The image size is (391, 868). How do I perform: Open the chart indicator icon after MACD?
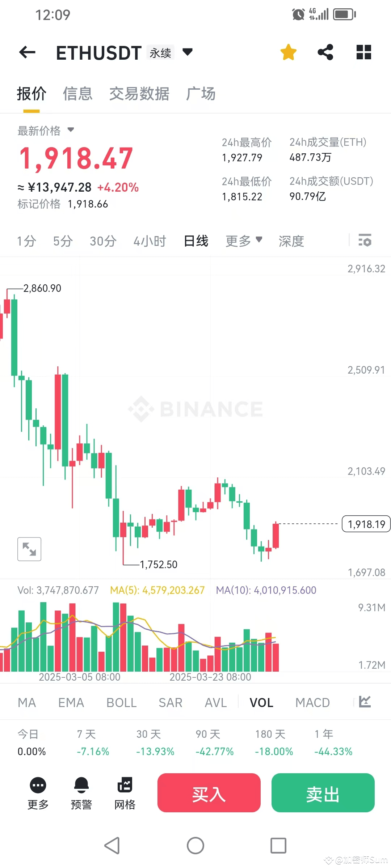tap(365, 702)
